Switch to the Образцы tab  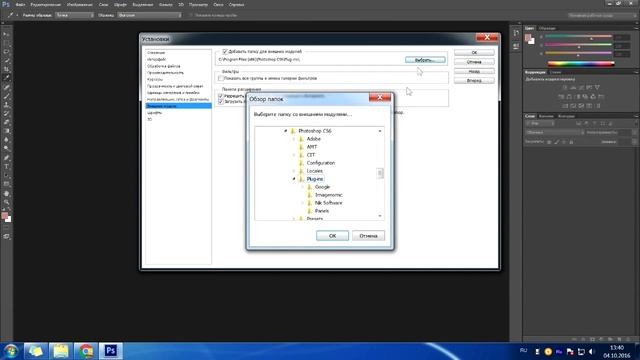(x=547, y=28)
